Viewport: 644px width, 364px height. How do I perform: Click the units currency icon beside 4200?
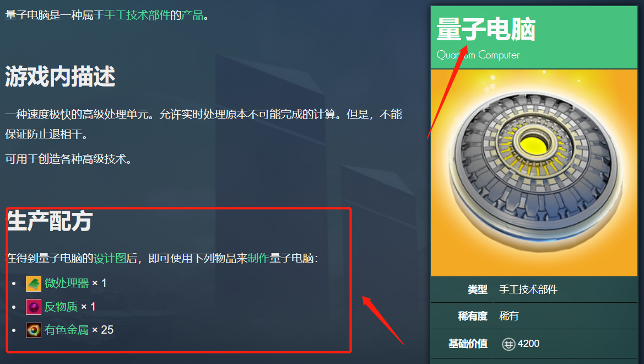(x=508, y=344)
